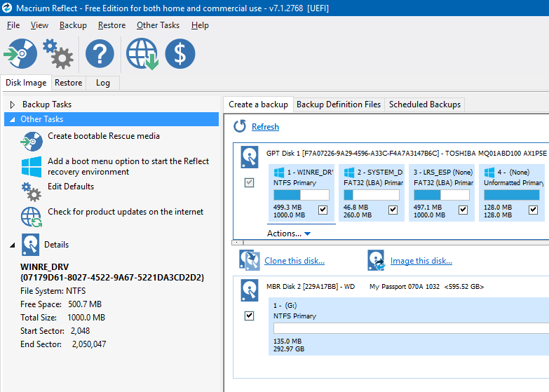Select the G: NTFS Primary partition block

[409, 327]
